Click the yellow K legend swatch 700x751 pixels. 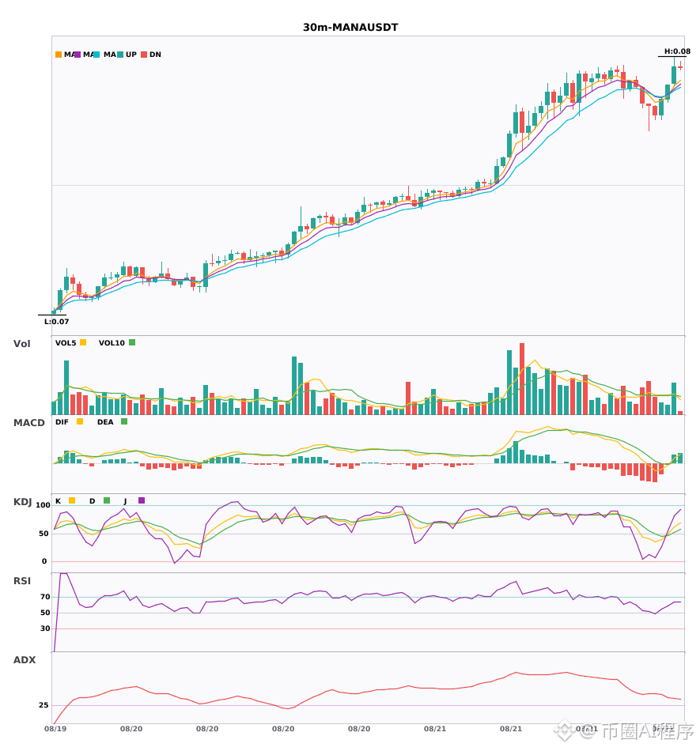(72, 500)
